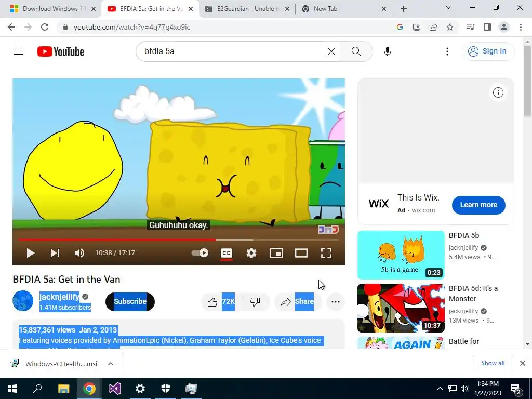The height and width of the screenshot is (399, 532).
Task: Switch to theater mode
Action: tap(301, 253)
